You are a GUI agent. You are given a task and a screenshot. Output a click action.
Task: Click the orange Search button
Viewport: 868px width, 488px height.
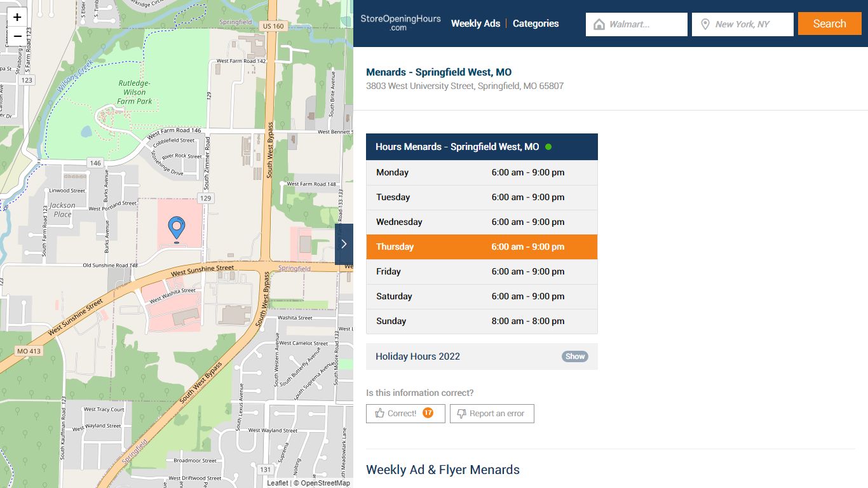830,24
